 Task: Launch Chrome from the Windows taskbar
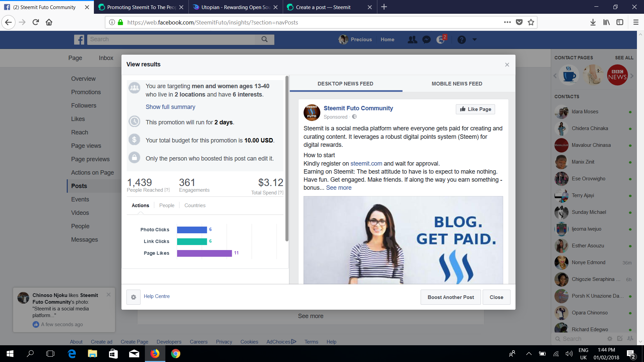pos(175,354)
